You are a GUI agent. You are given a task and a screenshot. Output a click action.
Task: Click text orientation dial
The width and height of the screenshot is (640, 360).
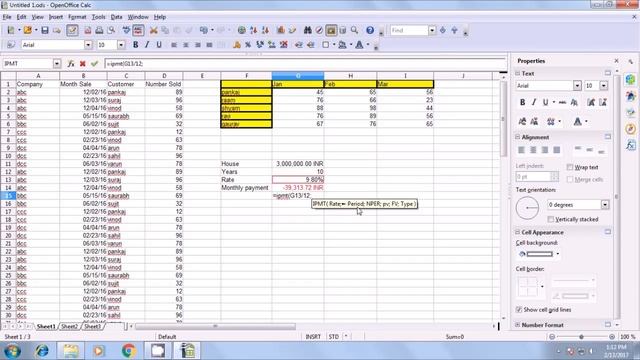coord(527,208)
